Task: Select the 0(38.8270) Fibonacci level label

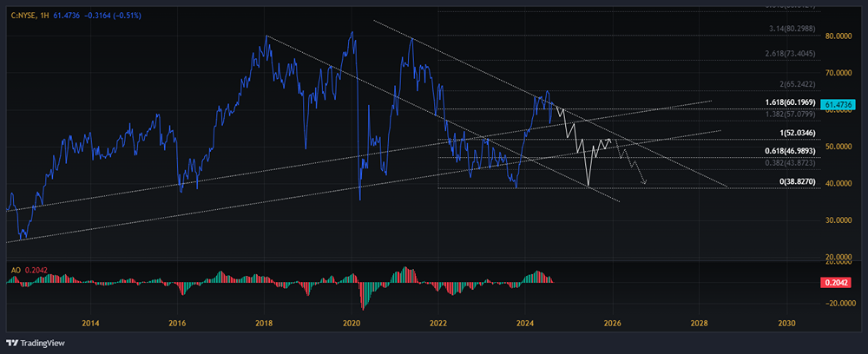Action: (x=799, y=180)
